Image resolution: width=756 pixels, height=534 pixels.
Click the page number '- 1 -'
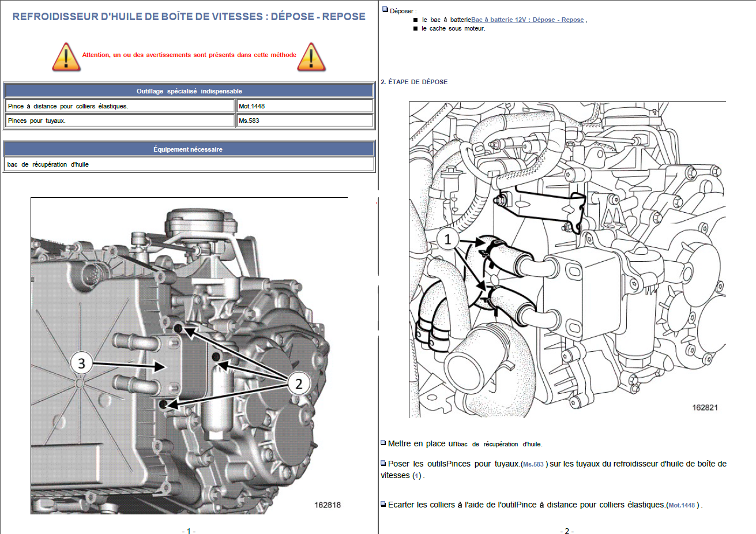tap(189, 531)
